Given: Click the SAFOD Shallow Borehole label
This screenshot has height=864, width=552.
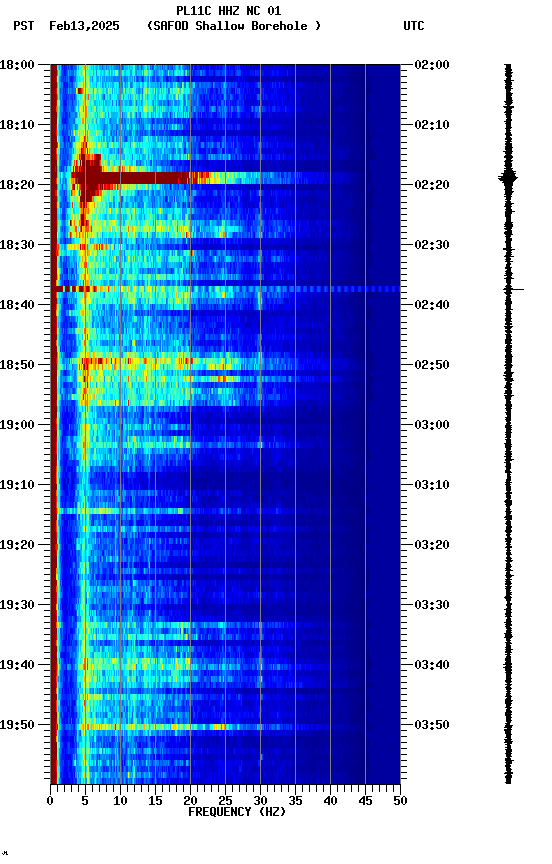Looking at the screenshot, I should pos(234,26).
